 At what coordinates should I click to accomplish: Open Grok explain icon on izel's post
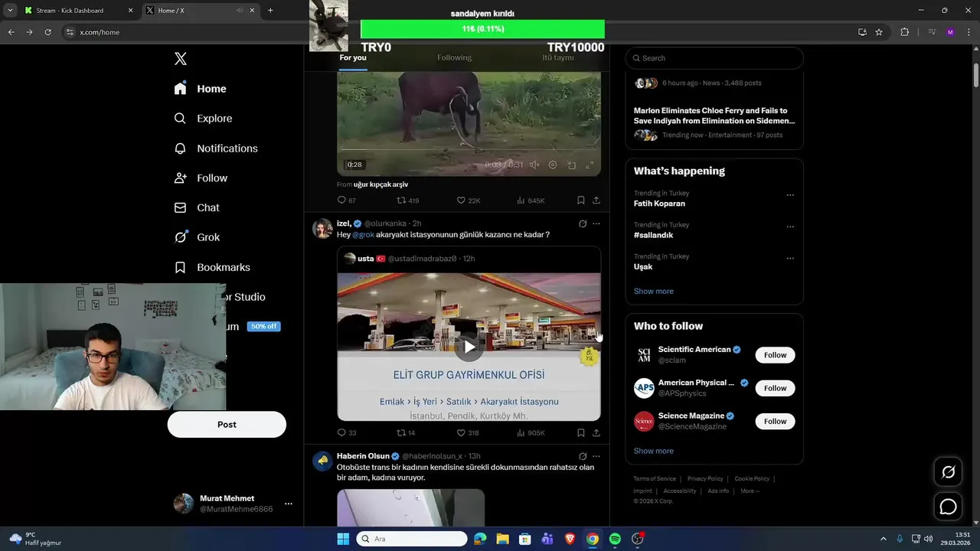[x=583, y=223]
